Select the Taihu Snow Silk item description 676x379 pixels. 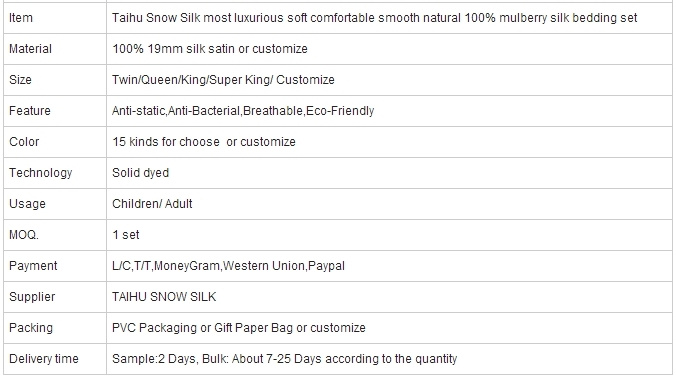(374, 18)
